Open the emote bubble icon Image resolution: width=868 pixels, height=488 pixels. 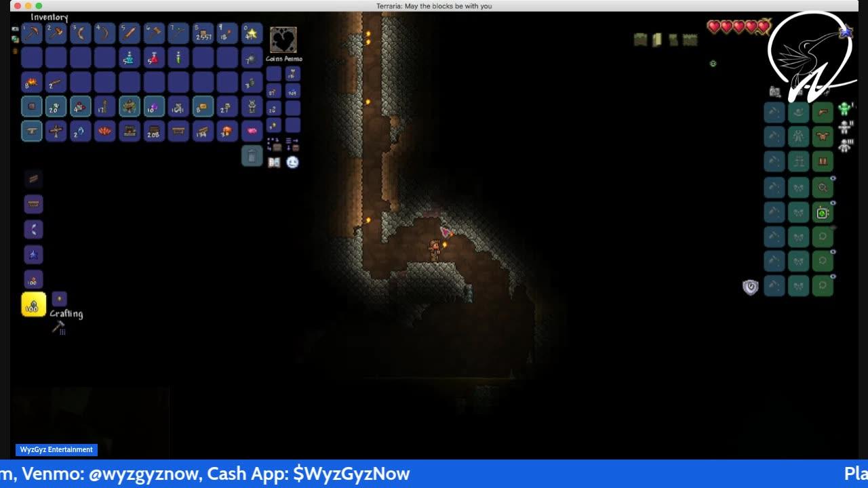(x=292, y=162)
